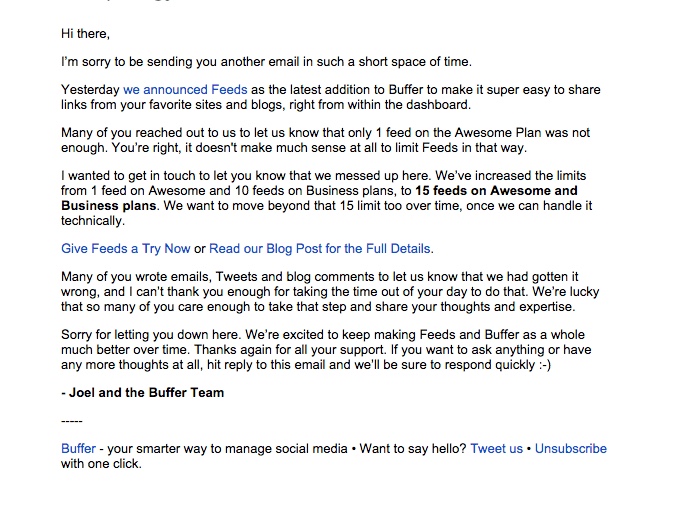Screen dimensions: 675x518
Task: Click the Unsubscribe link
Action: tap(570, 449)
